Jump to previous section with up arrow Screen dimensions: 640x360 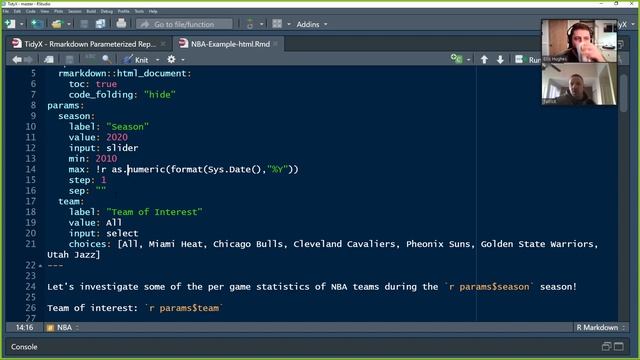(x=484, y=60)
